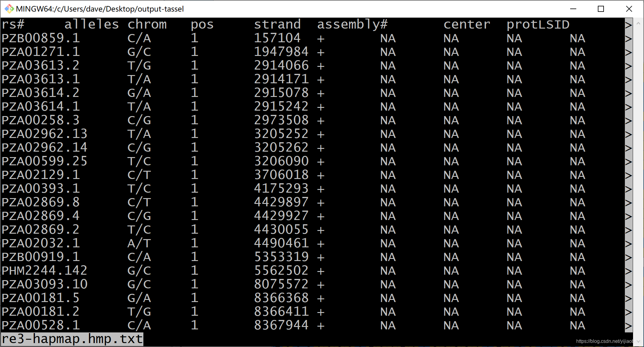Click the scrollbar up arrow
The height and width of the screenshot is (347, 644).
pos(638,23)
